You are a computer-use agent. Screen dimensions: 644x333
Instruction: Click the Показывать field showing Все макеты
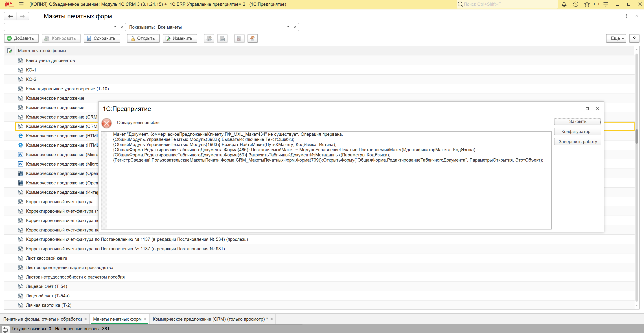(x=221, y=27)
